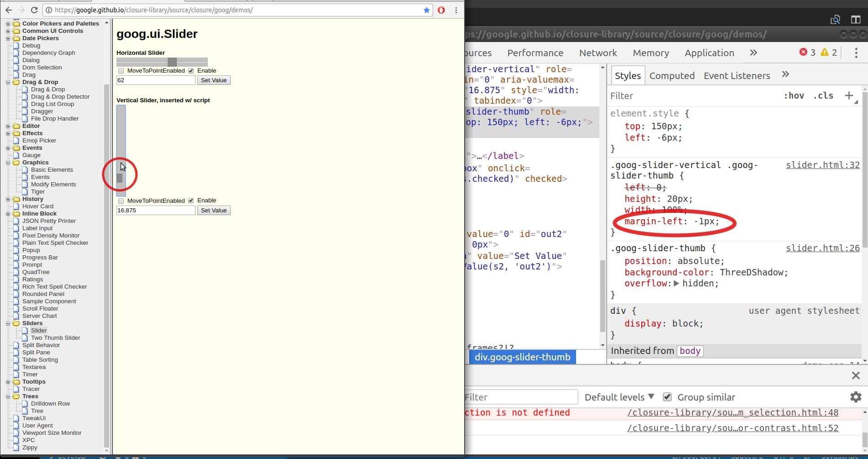This screenshot has height=459, width=868.
Task: Switch to the Computed tab in DevTools
Action: (672, 75)
